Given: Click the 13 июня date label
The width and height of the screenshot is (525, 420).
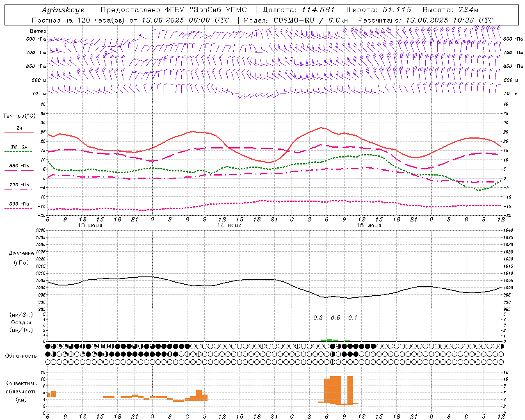Looking at the screenshot, I should coord(90,226).
